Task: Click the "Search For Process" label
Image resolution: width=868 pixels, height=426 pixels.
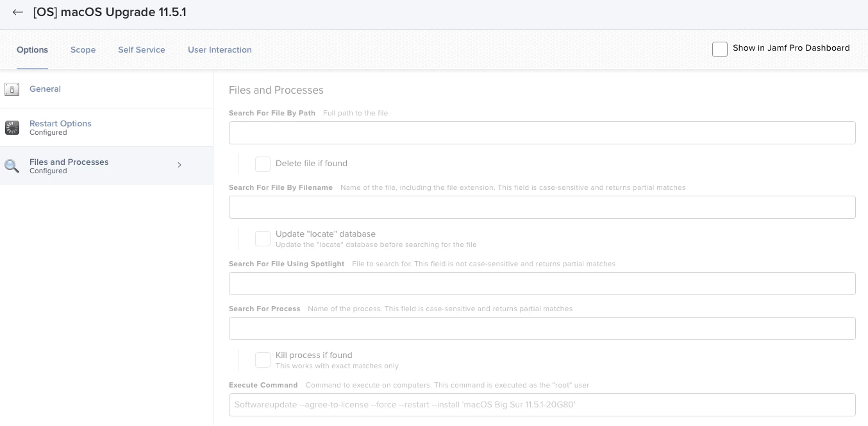Action: pyautogui.click(x=265, y=309)
